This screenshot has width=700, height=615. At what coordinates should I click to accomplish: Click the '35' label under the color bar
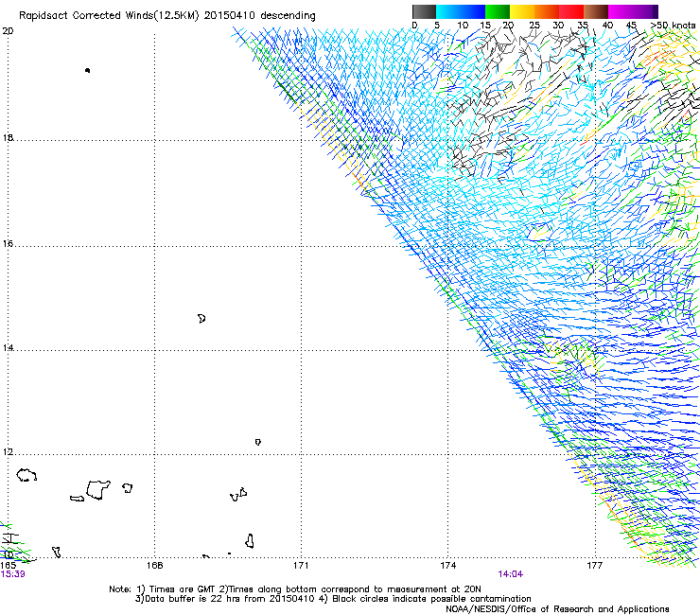(x=583, y=26)
